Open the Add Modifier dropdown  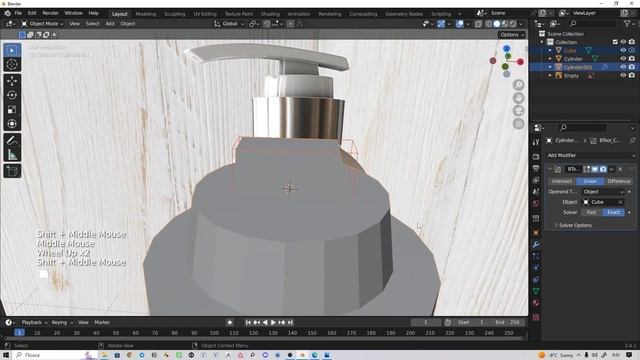click(x=591, y=156)
